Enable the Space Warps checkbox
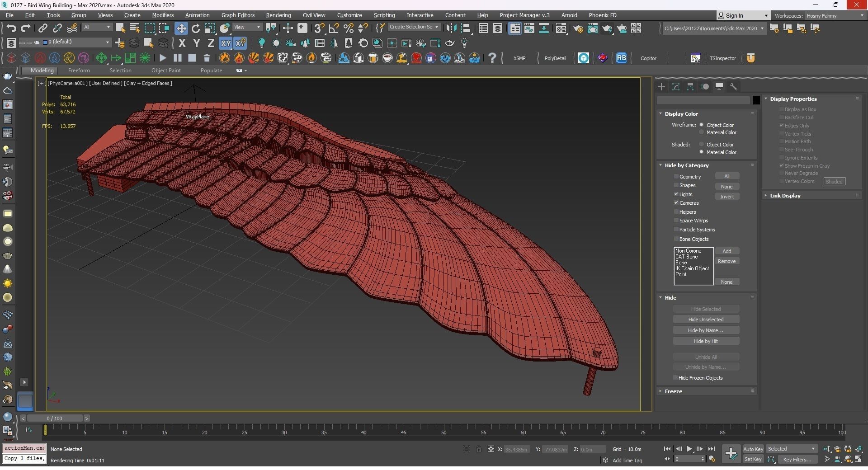The height and width of the screenshot is (470, 868). (x=676, y=221)
